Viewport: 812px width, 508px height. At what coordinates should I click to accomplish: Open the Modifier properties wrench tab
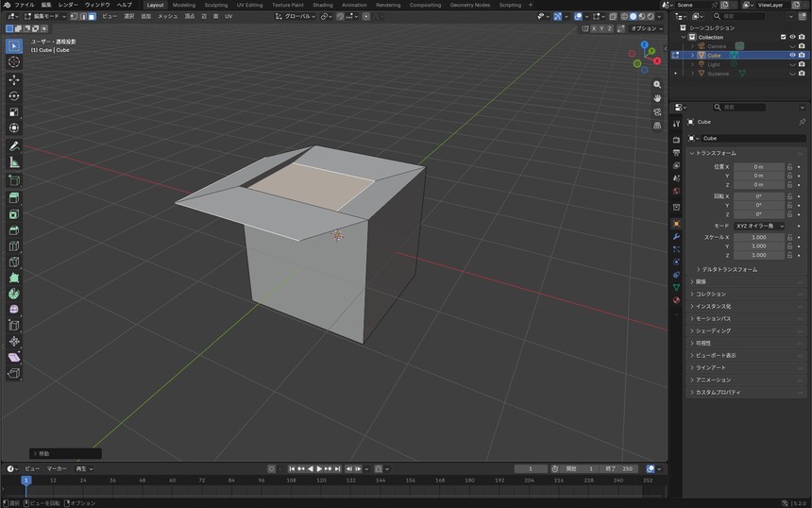pos(676,237)
